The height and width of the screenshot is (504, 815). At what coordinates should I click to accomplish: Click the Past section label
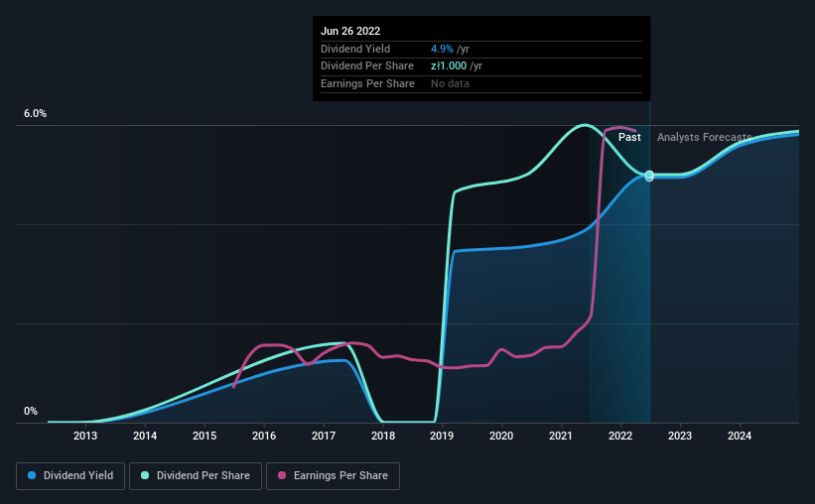click(629, 137)
